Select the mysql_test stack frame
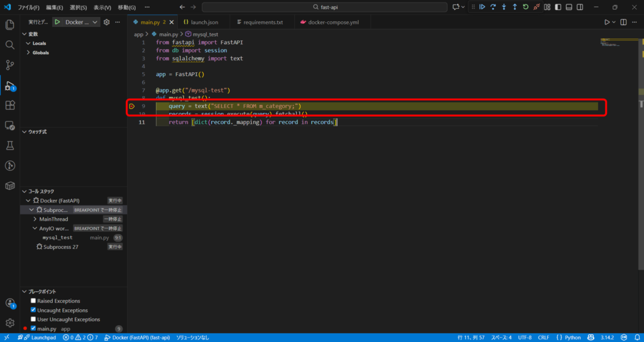This screenshot has height=342, width=644. click(57, 238)
